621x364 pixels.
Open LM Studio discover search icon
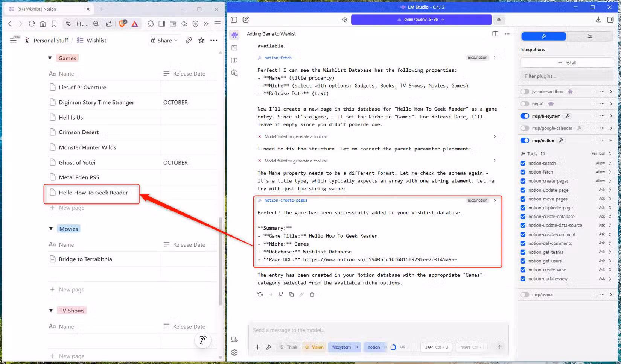(234, 73)
